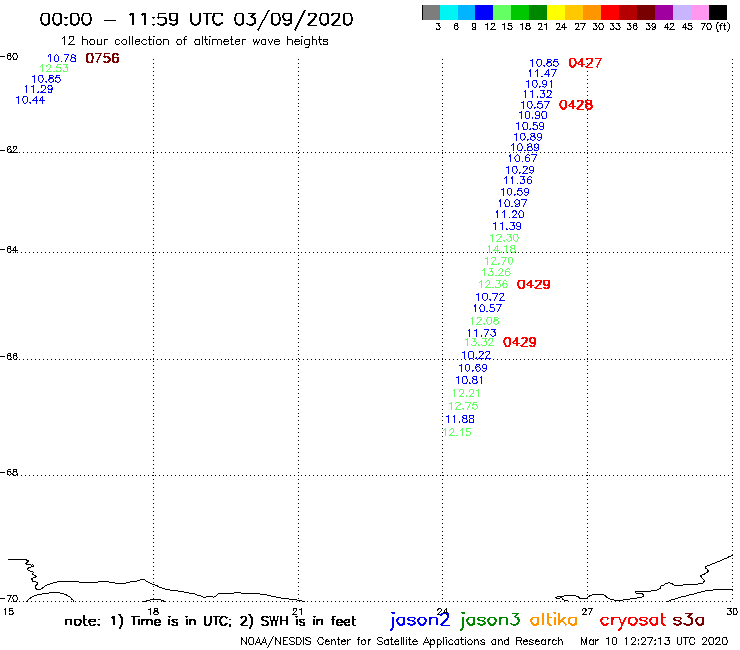
Task: Click wave height value 10.81
Action: pyautogui.click(x=469, y=380)
